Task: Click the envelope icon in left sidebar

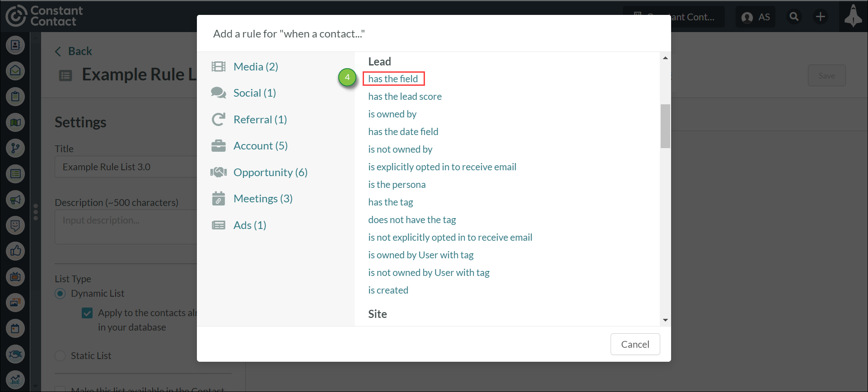Action: [15, 70]
